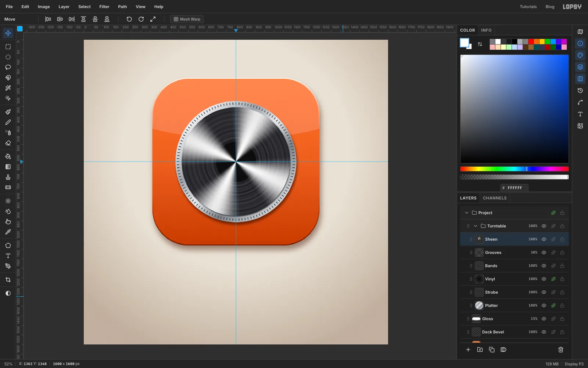
Task: Delete layer with trash icon
Action: (x=561, y=350)
